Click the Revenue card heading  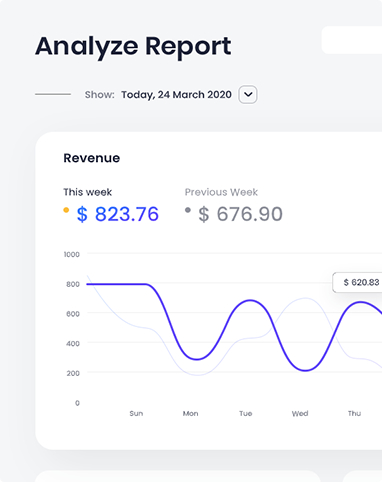click(x=92, y=158)
